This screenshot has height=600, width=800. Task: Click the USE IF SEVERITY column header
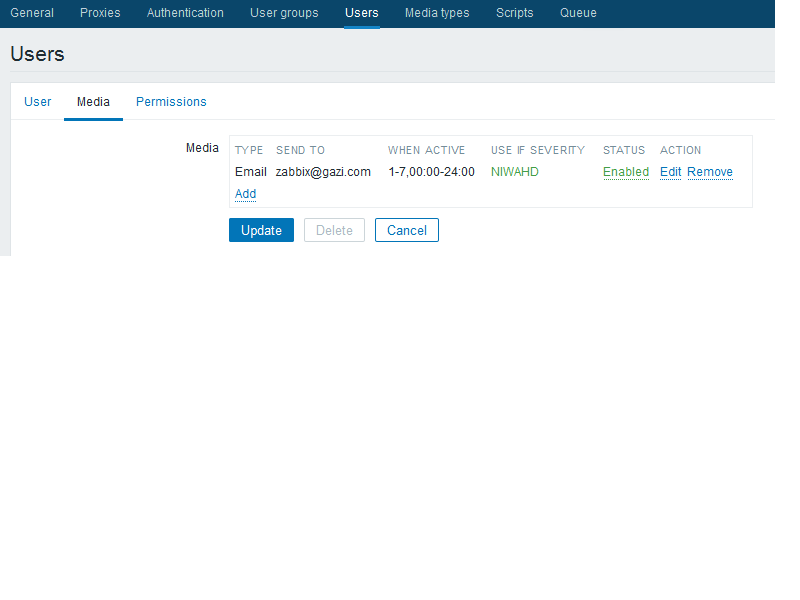[x=538, y=150]
